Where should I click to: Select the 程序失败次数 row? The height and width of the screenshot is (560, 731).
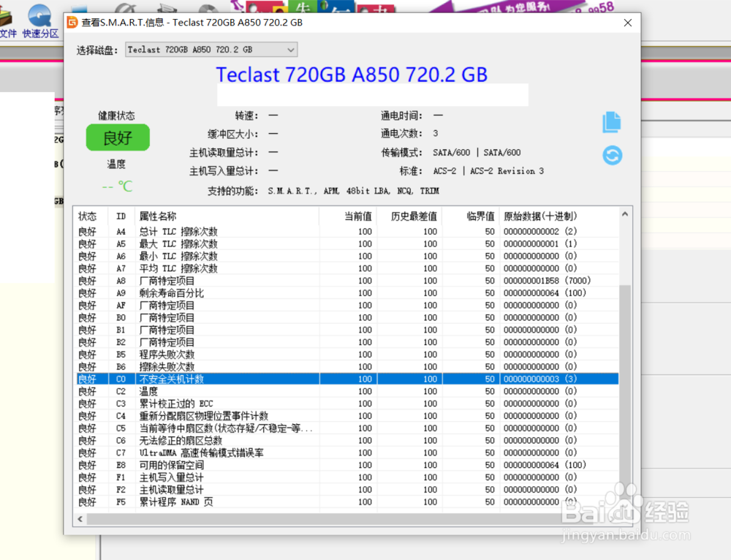[347, 355]
